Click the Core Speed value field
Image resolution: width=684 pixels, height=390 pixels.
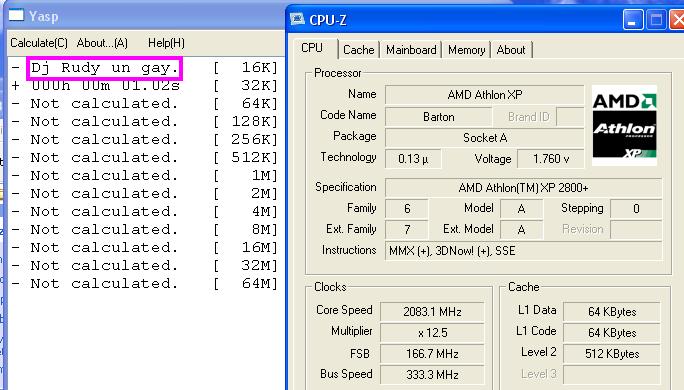pos(432,311)
